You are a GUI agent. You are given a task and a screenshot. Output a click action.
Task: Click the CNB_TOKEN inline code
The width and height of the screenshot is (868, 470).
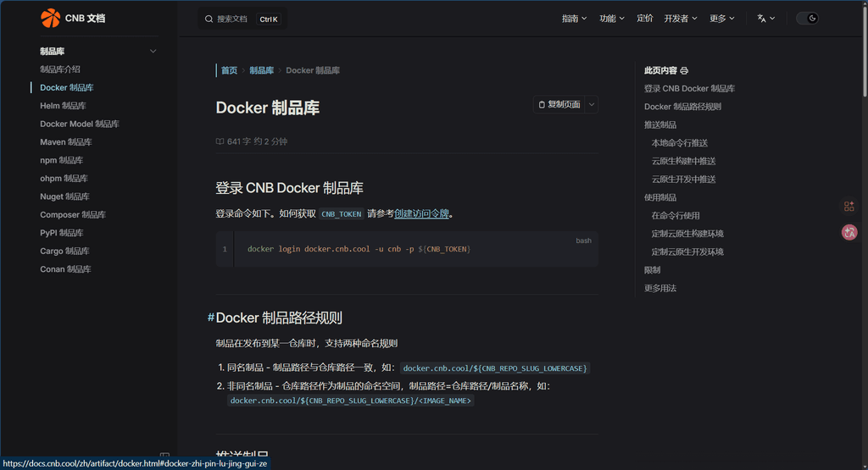pyautogui.click(x=341, y=214)
